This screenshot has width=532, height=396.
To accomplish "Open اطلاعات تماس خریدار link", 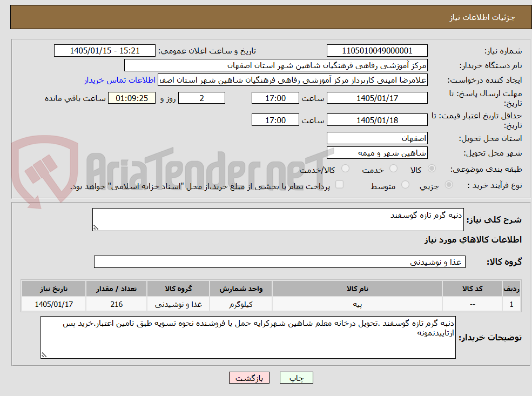I will coord(120,80).
